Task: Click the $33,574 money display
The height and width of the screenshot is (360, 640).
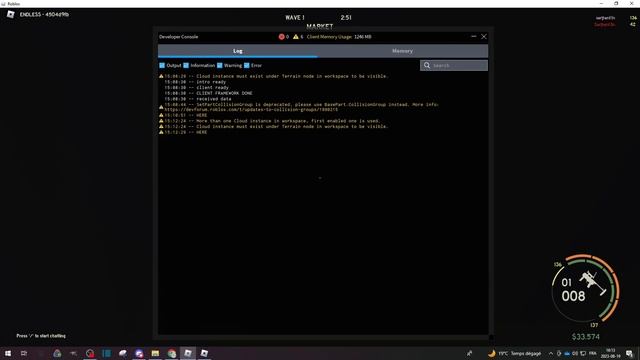Action: (x=586, y=337)
